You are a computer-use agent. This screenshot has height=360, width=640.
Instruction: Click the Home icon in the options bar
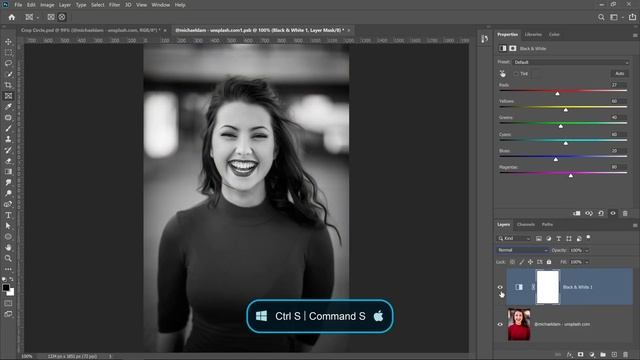12,17
